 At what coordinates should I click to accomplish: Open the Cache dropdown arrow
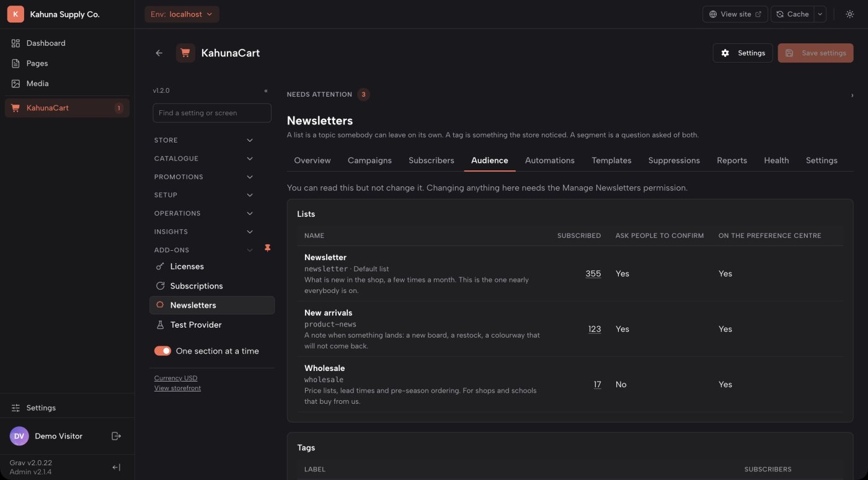point(820,14)
